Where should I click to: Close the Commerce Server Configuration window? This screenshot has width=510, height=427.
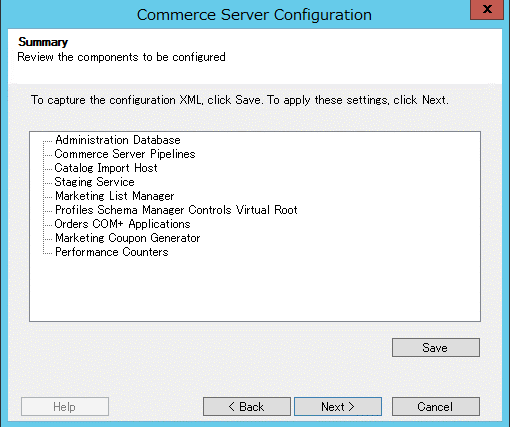coord(487,9)
